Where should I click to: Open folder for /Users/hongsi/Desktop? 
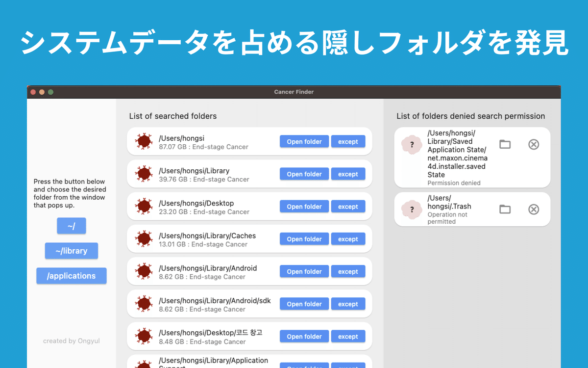pos(304,206)
